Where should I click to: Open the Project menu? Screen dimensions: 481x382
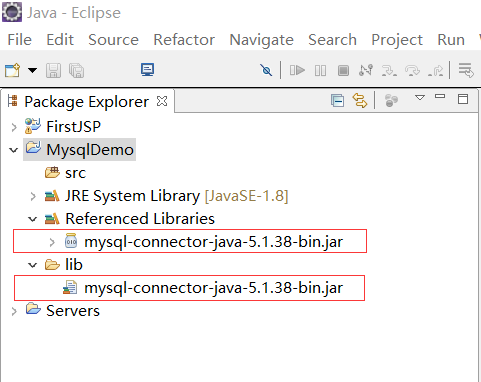click(397, 40)
